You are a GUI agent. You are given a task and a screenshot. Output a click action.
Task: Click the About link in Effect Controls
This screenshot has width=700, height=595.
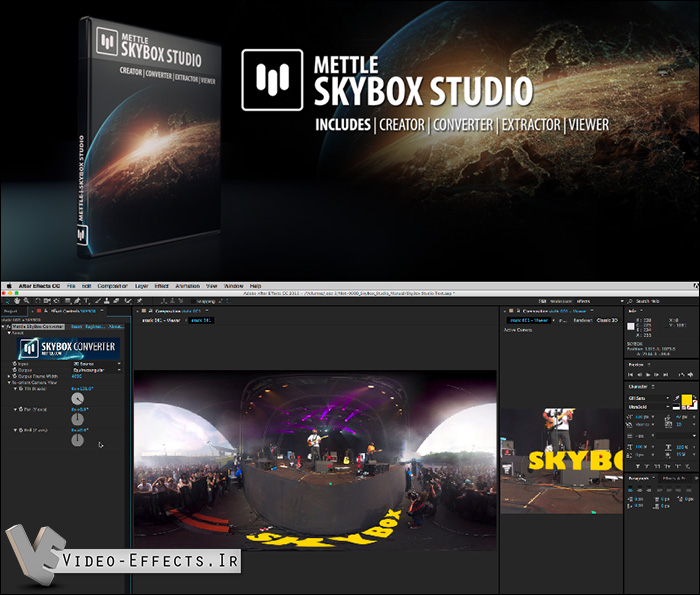[x=116, y=327]
